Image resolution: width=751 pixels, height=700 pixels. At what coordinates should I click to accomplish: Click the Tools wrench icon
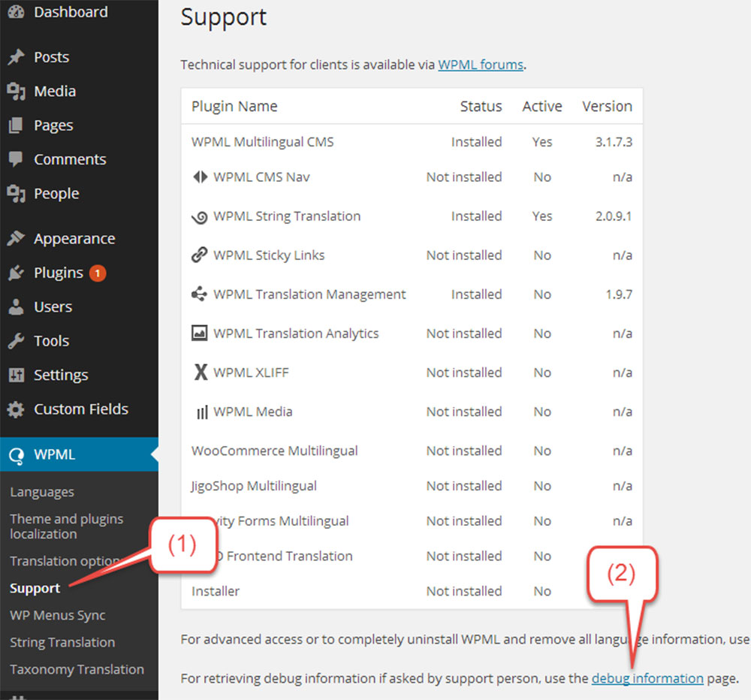(16, 341)
